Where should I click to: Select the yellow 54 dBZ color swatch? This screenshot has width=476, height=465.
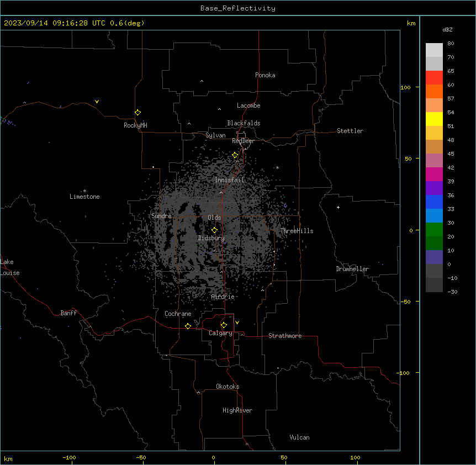(434, 119)
